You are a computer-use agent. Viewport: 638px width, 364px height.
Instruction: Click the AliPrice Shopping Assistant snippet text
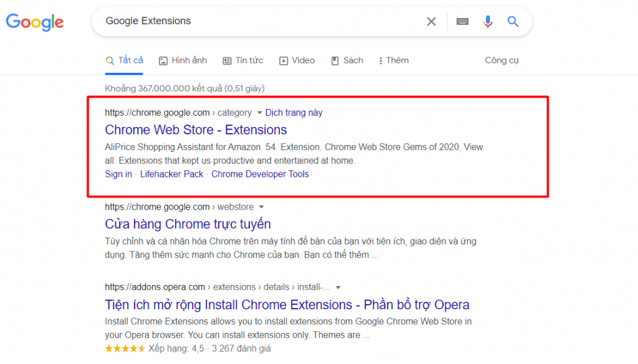click(x=294, y=154)
